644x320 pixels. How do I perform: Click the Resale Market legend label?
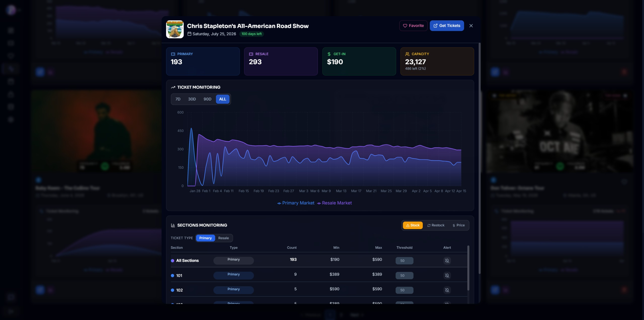click(x=337, y=203)
